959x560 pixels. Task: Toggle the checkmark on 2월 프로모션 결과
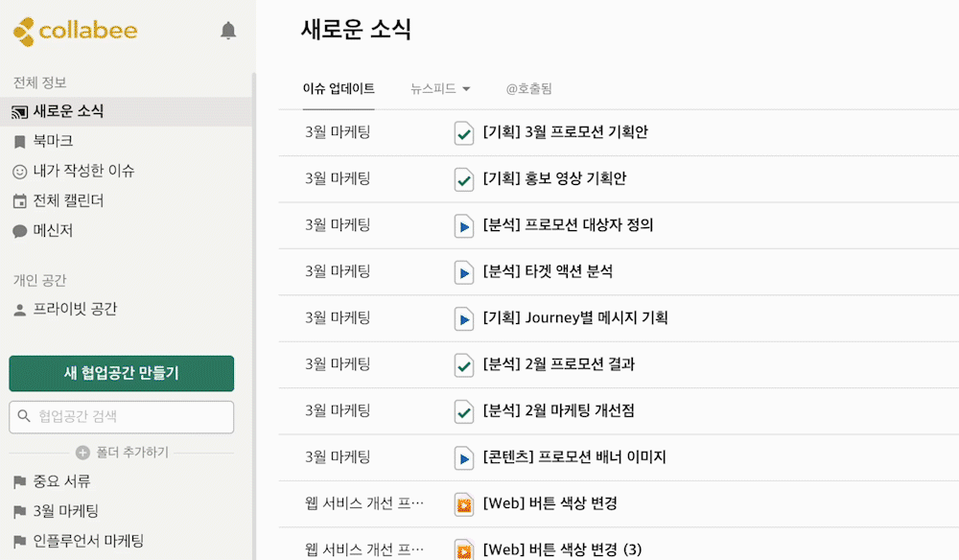pyautogui.click(x=464, y=365)
